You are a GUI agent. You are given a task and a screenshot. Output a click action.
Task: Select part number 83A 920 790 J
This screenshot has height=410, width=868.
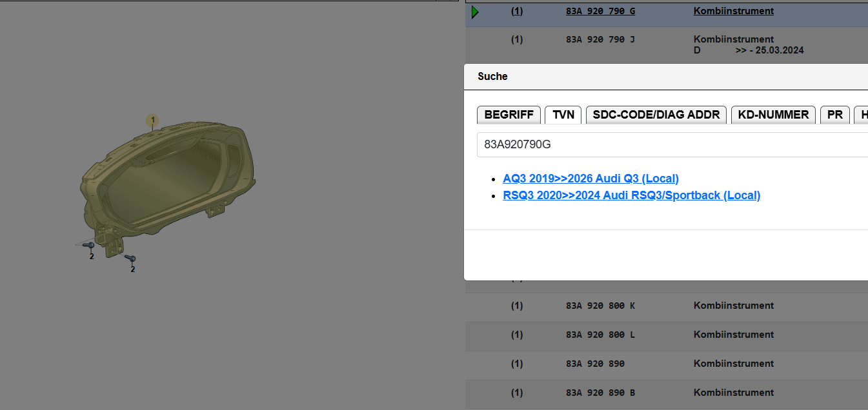600,39
